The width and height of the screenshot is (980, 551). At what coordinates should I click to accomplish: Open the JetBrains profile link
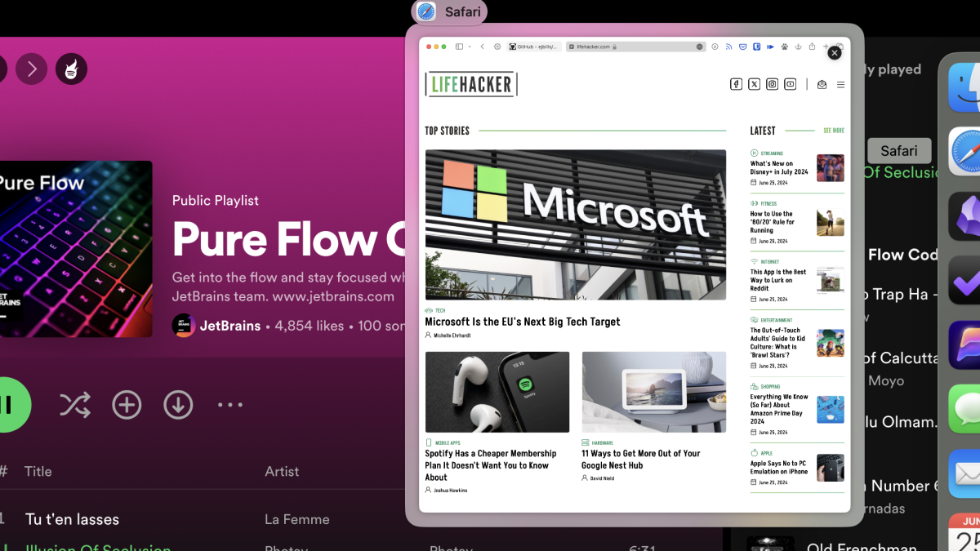pos(229,326)
